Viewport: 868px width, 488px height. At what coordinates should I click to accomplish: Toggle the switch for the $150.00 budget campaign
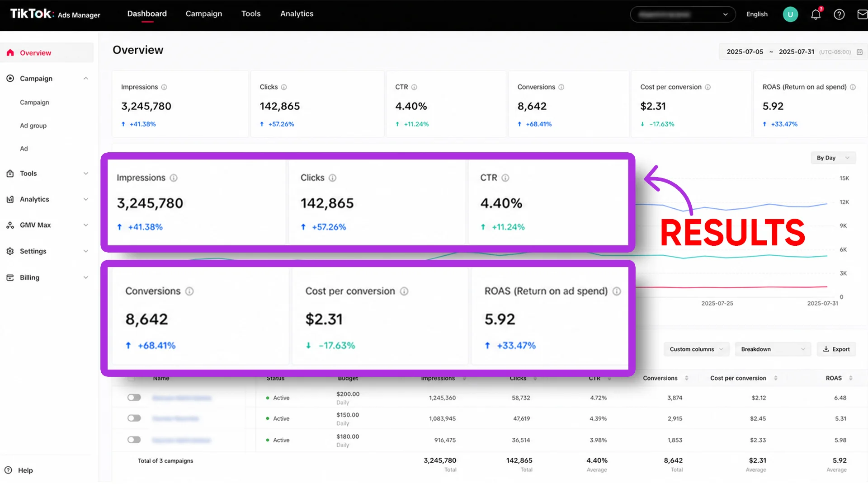pos(134,418)
